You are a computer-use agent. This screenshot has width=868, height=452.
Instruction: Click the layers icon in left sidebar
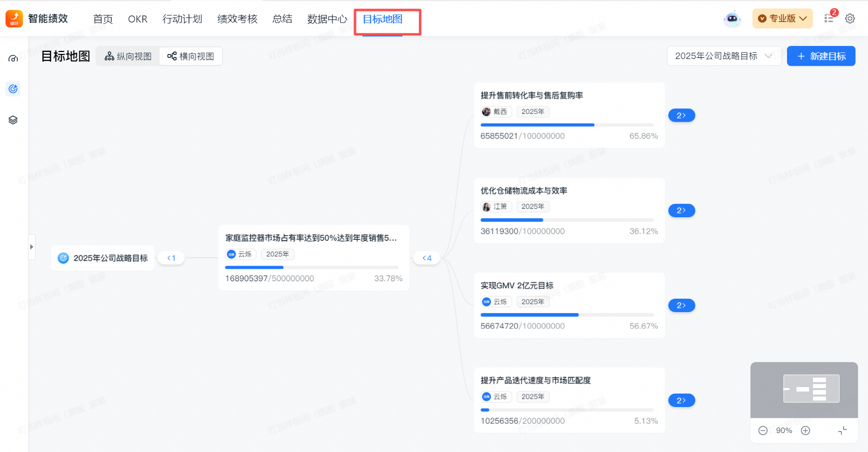(13, 119)
